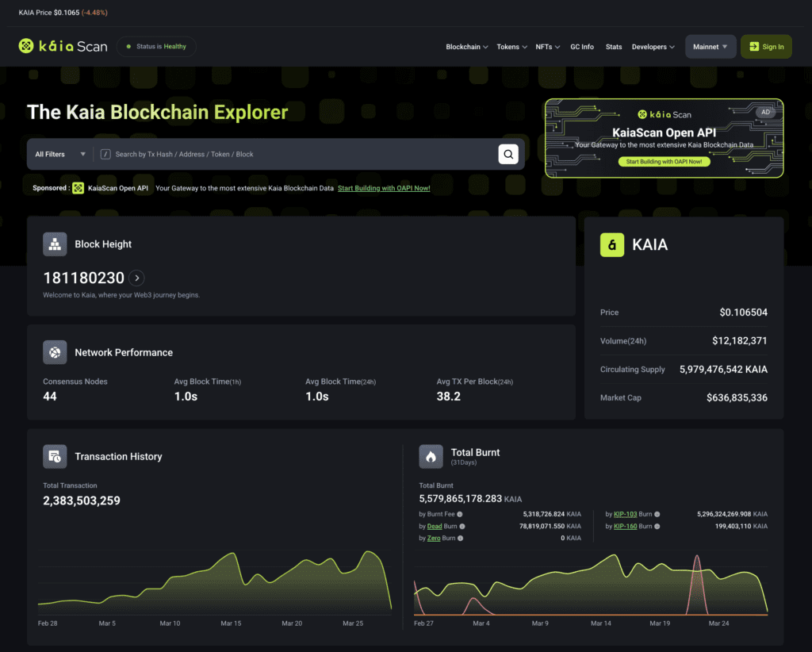812x652 pixels.
Task: Open the GC Info page
Action: (582, 47)
